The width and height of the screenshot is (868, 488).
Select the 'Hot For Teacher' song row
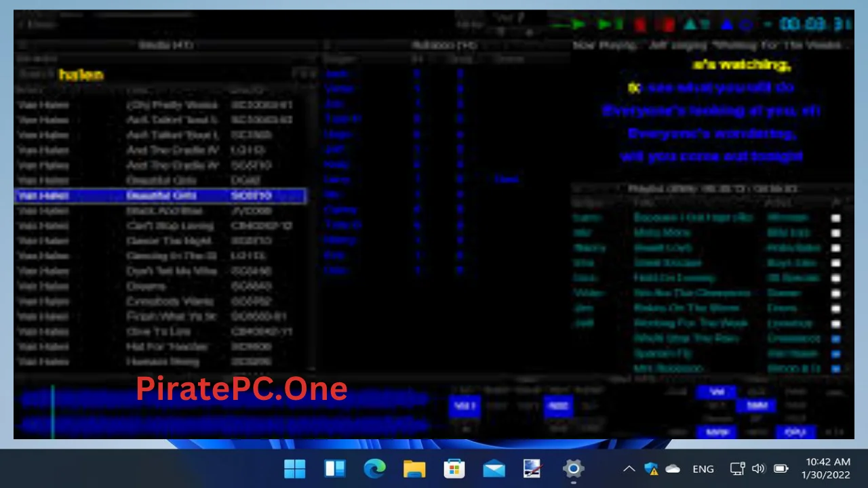click(x=161, y=346)
